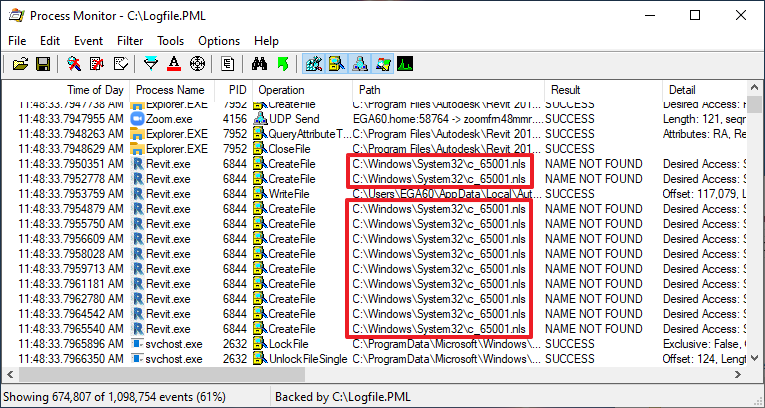The image size is (765, 408).
Task: Open the Filter menu
Action: tap(130, 41)
